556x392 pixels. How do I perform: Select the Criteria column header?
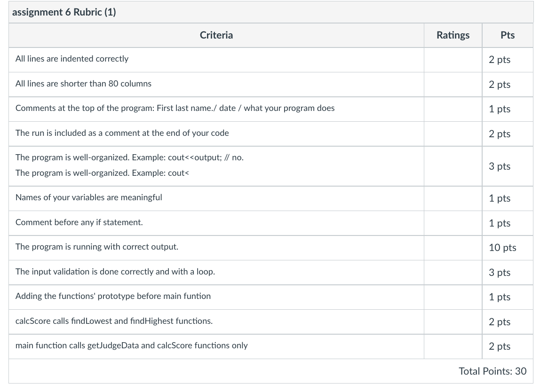(216, 35)
